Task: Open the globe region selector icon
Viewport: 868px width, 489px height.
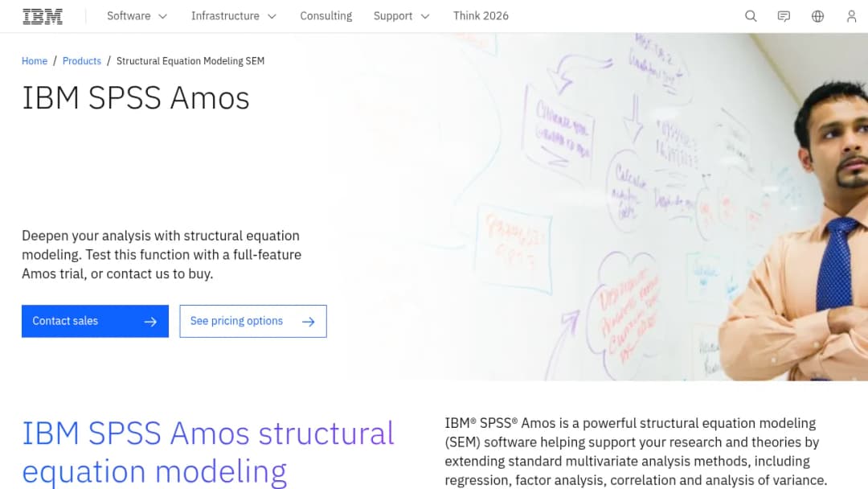Action: 817,16
